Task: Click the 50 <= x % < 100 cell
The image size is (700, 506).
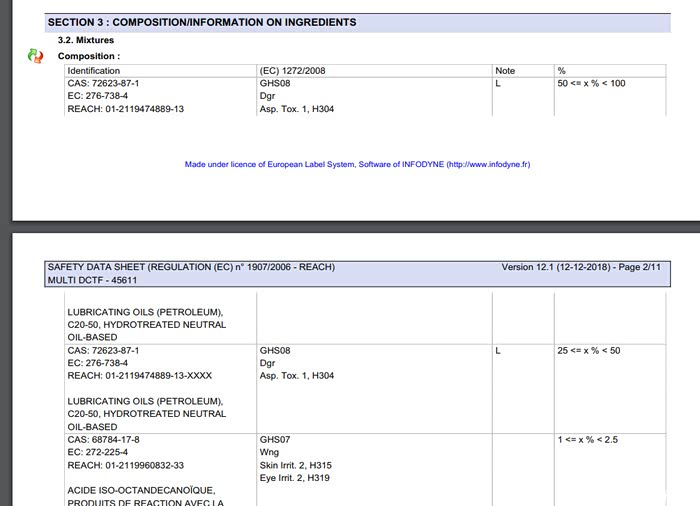Action: click(x=591, y=83)
